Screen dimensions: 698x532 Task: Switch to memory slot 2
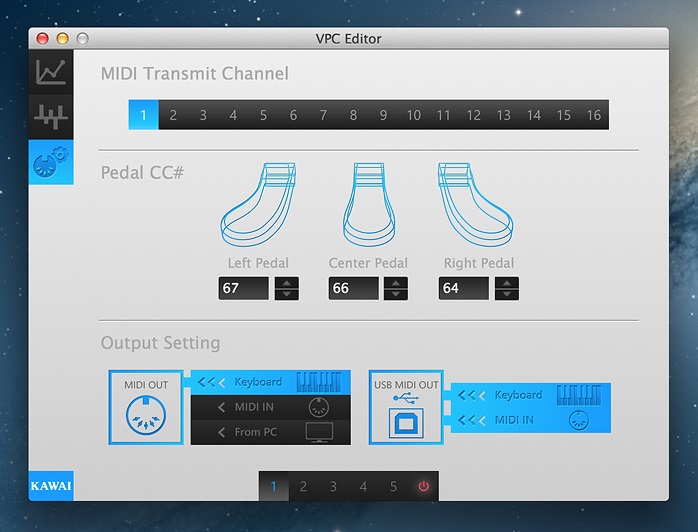tap(304, 486)
